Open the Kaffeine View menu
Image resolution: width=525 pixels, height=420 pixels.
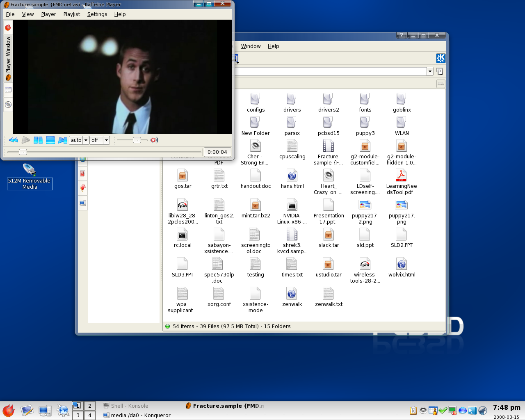(x=28, y=14)
